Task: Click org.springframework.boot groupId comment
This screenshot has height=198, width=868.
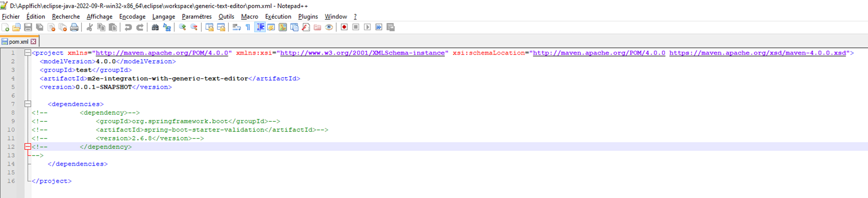Action: tap(180, 121)
